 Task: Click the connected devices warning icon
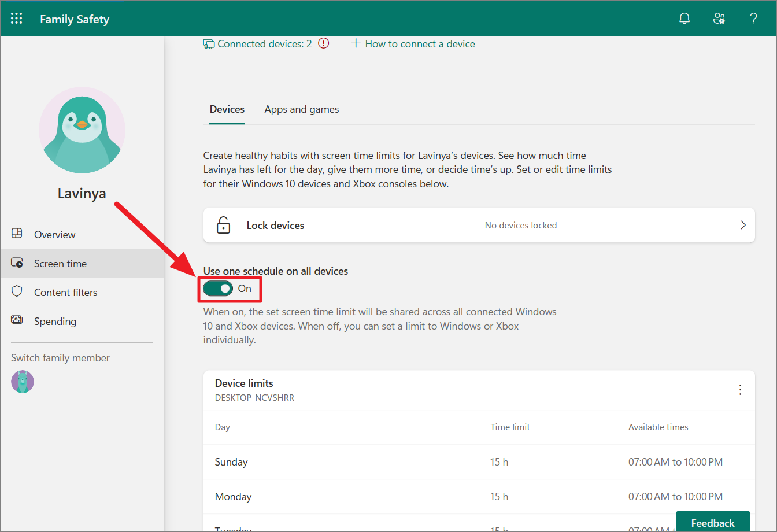pyautogui.click(x=323, y=43)
